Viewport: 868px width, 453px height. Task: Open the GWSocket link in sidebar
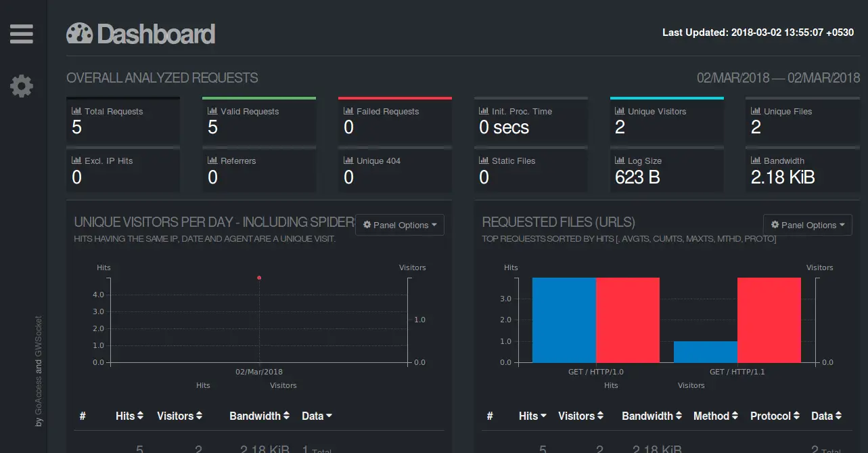pos(39,337)
